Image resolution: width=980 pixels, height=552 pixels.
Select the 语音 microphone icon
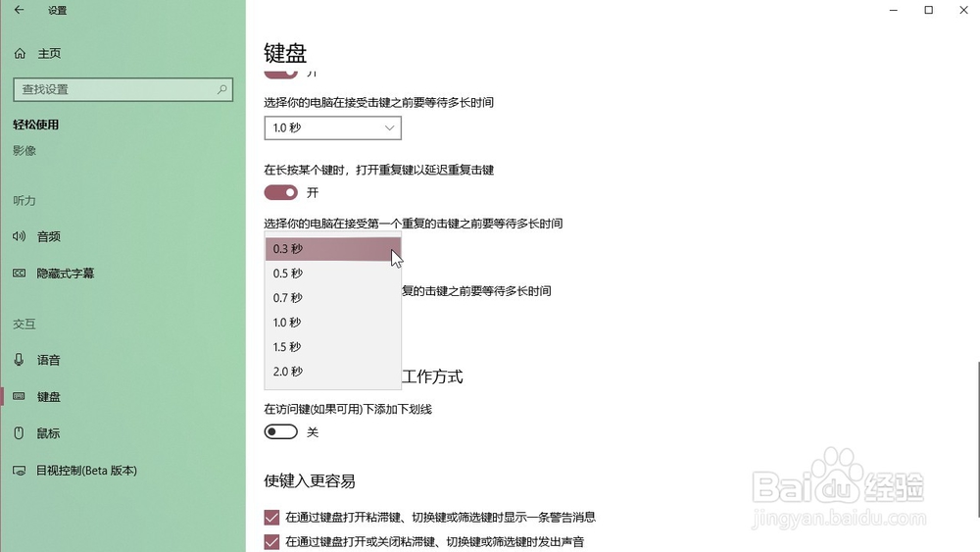(19, 360)
